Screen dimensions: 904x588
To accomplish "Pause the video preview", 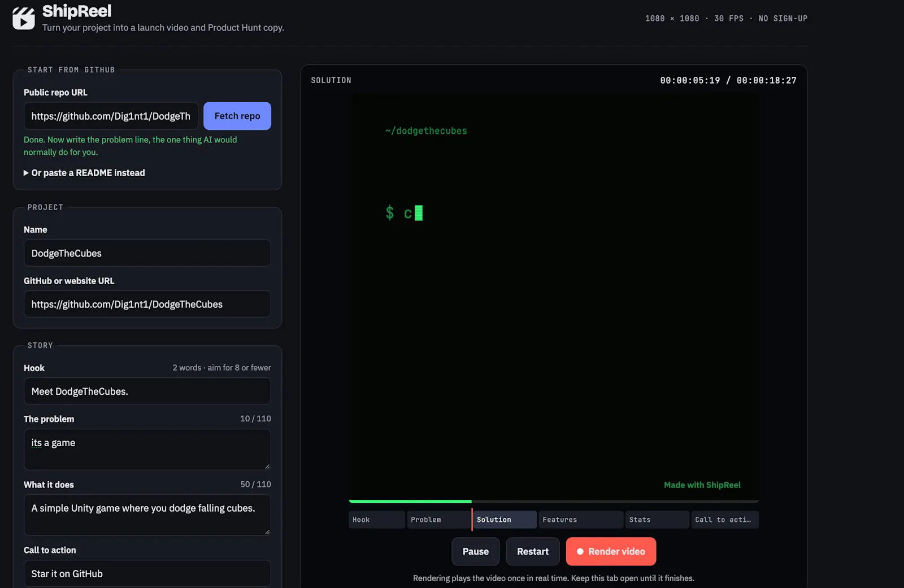I will pyautogui.click(x=476, y=551).
